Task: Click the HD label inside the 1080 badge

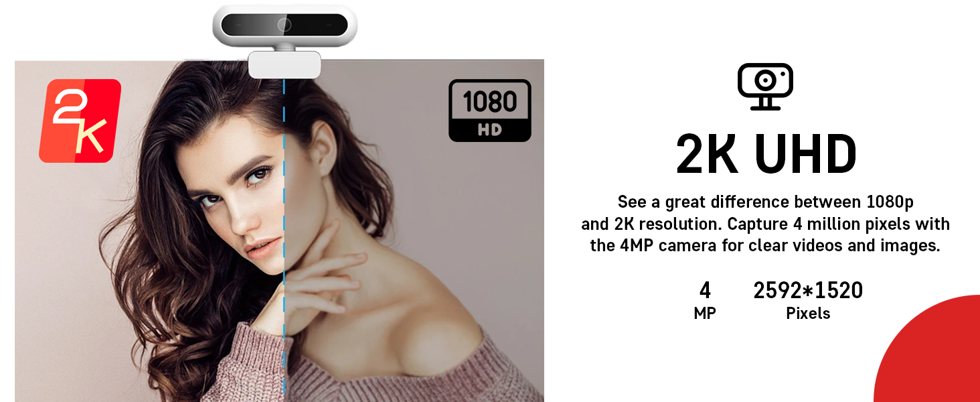Action: pos(489,130)
